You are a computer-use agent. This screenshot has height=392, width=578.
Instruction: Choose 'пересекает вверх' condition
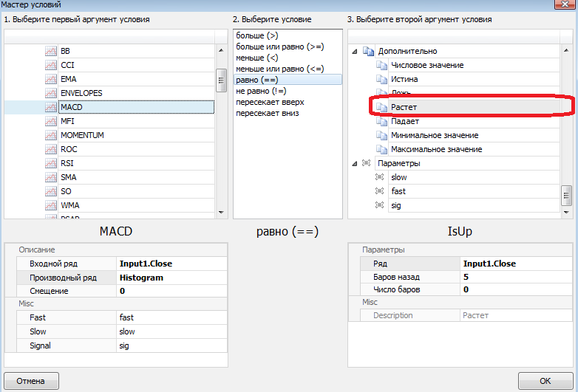click(x=269, y=102)
